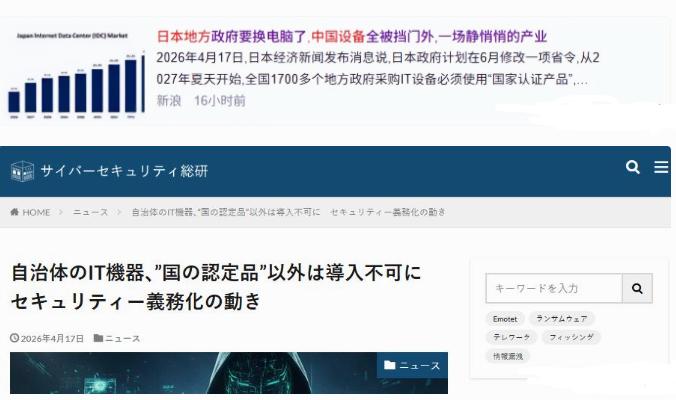Open the hamburger menu icon
Image resolution: width=676 pixels, height=400 pixels.
(661, 167)
